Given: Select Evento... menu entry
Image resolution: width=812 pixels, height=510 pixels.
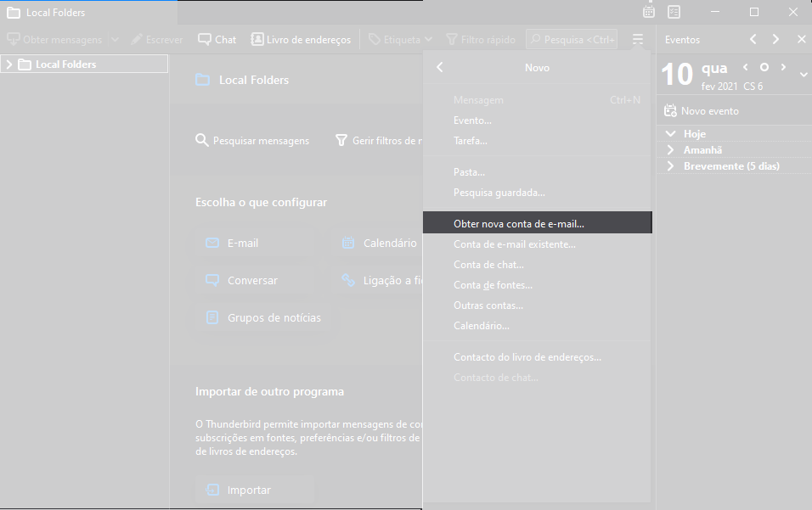Looking at the screenshot, I should click(537, 120).
